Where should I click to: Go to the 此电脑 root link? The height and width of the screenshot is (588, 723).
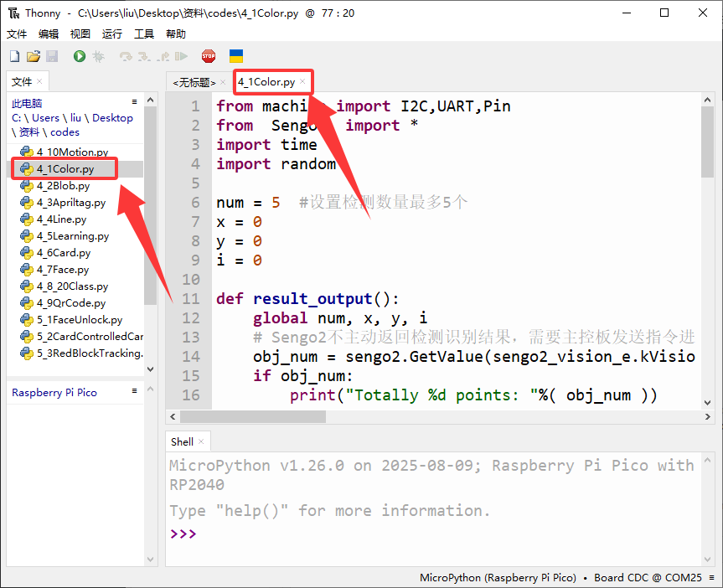(27, 103)
